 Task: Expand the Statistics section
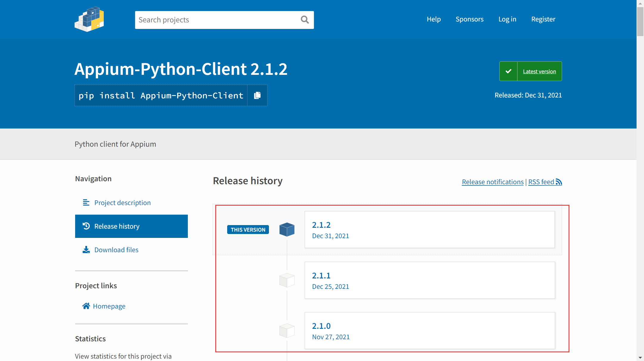coord(90,338)
